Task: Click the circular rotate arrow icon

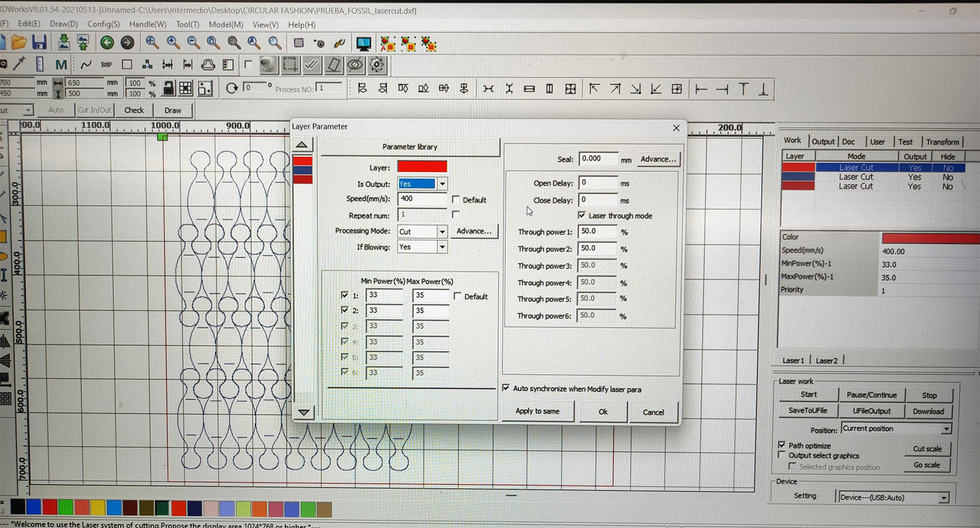Action: pos(232,88)
